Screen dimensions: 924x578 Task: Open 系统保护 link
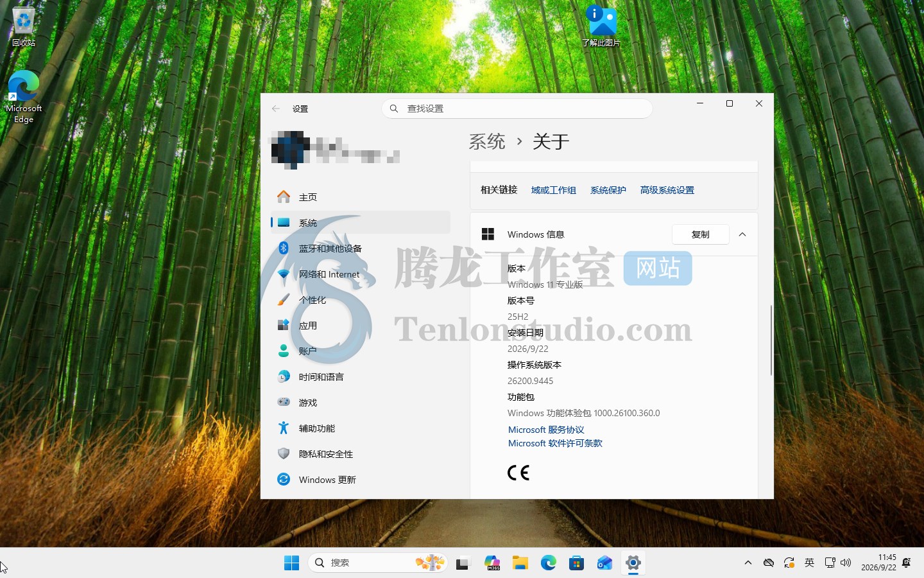(x=608, y=190)
